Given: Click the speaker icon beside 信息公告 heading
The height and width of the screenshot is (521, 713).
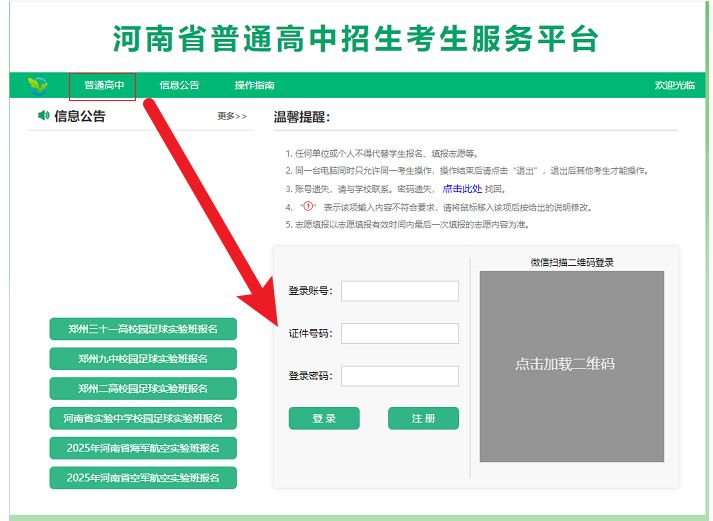Looking at the screenshot, I should coord(43,116).
